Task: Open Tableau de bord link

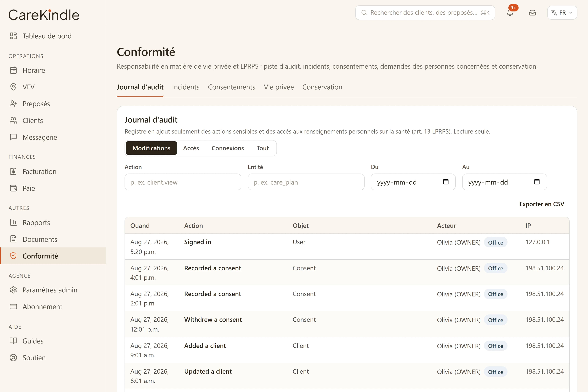Action: tap(53, 36)
